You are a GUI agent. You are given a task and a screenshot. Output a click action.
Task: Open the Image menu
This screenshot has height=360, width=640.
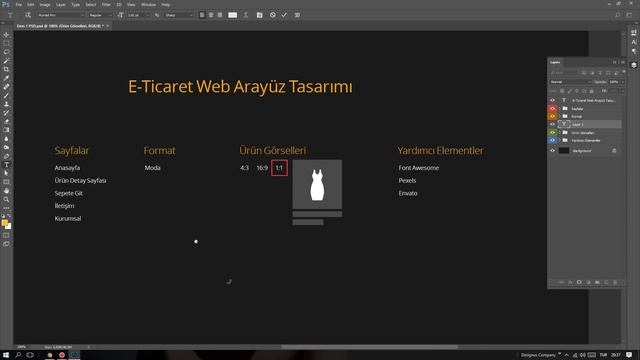(x=45, y=4)
